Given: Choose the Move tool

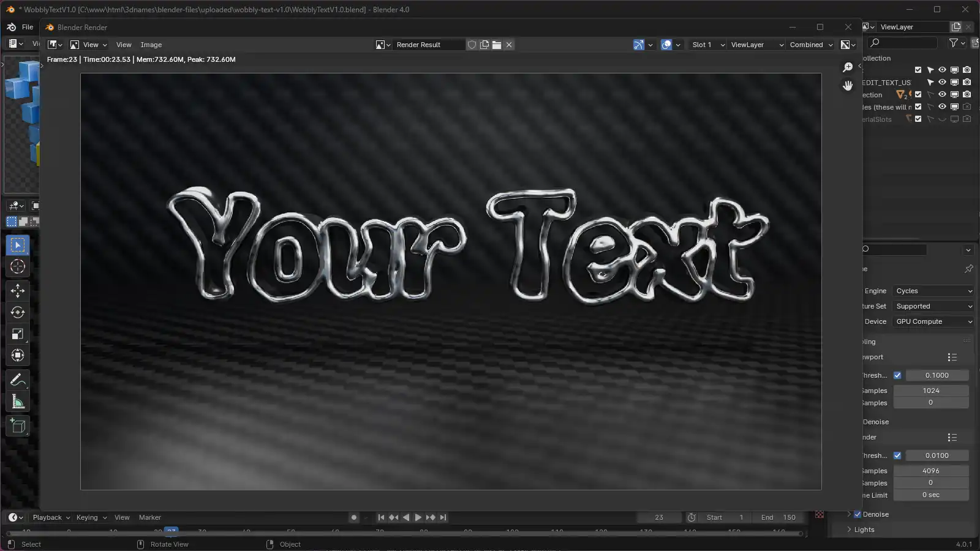Looking at the screenshot, I should (18, 290).
